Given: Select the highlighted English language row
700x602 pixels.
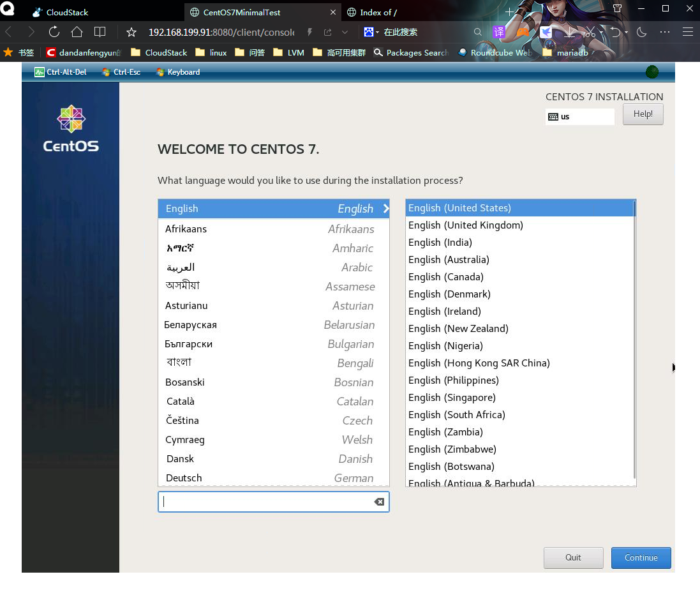Looking at the screenshot, I should click(x=273, y=209).
